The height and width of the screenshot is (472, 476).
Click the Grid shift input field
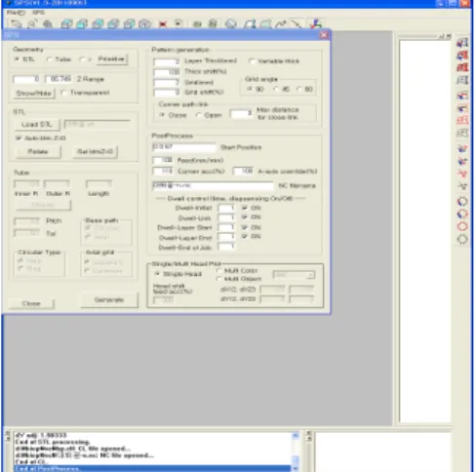point(167,93)
